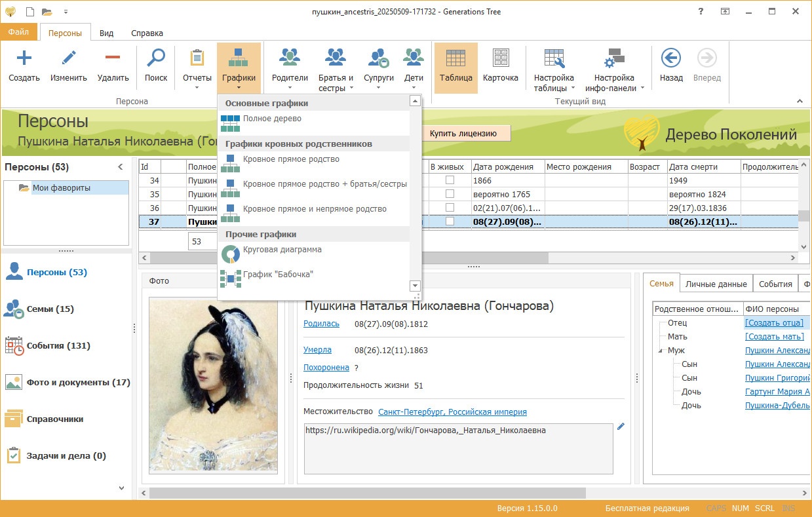The width and height of the screenshot is (812, 517).
Task: Click the Создать (Create) person icon
Action: (x=24, y=59)
